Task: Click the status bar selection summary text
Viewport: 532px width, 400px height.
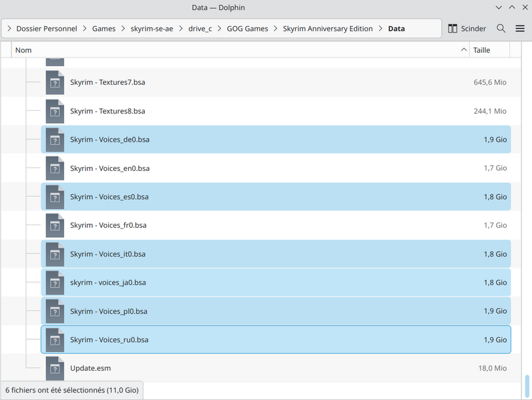Action: pos(72,390)
